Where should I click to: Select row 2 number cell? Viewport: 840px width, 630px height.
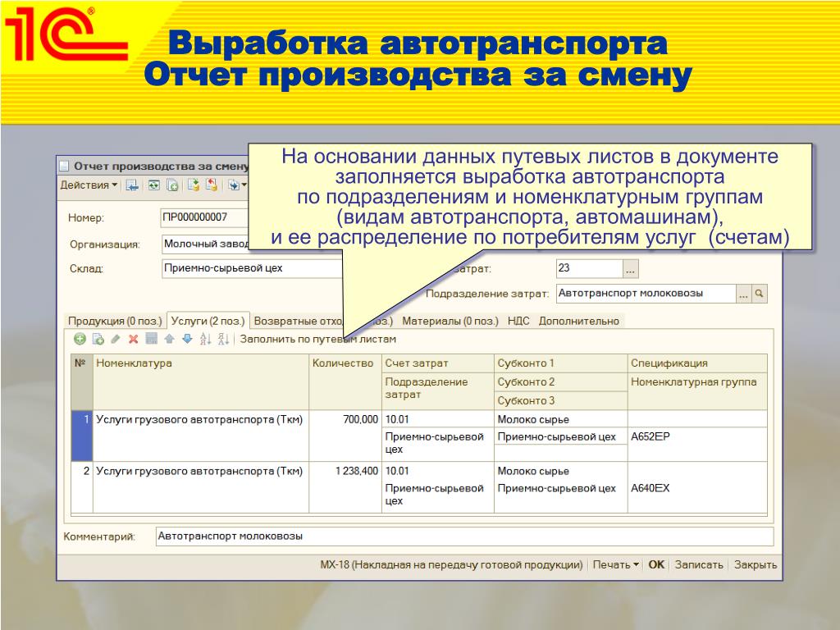pos(82,487)
